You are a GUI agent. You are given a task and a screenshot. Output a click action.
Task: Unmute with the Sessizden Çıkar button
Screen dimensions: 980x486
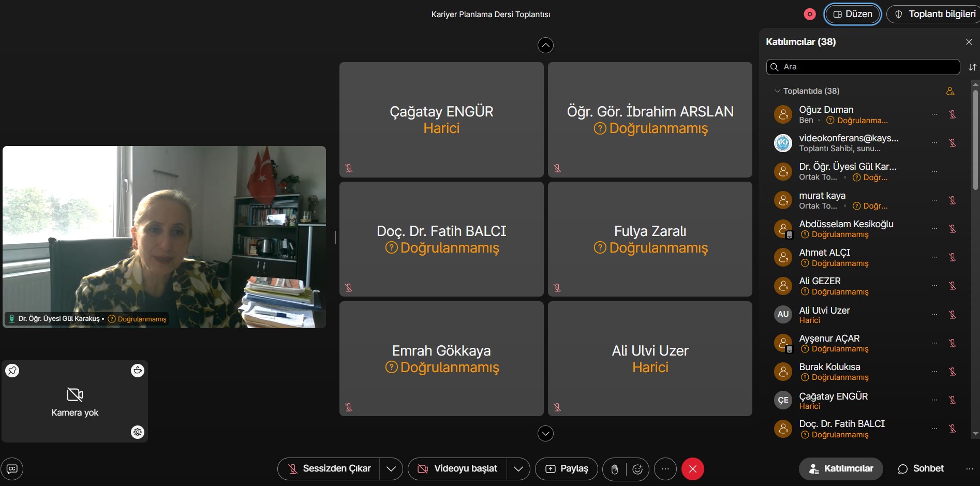click(x=329, y=469)
